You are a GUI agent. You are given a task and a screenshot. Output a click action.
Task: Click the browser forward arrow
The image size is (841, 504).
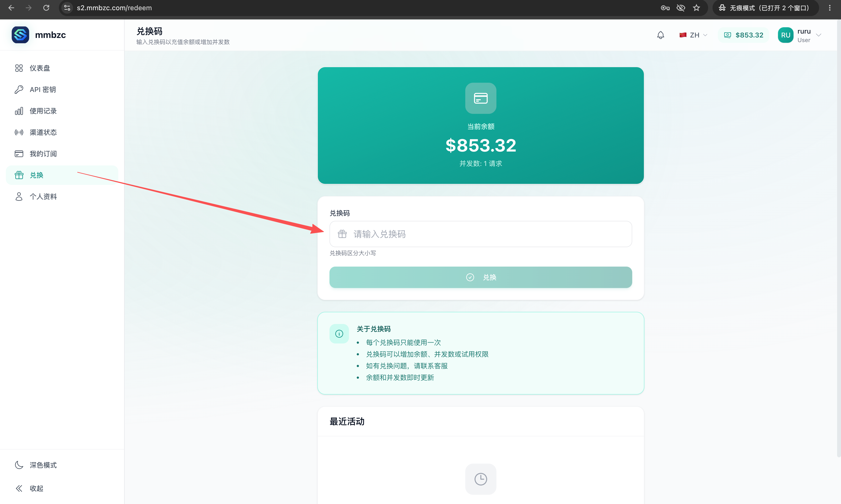pos(28,8)
